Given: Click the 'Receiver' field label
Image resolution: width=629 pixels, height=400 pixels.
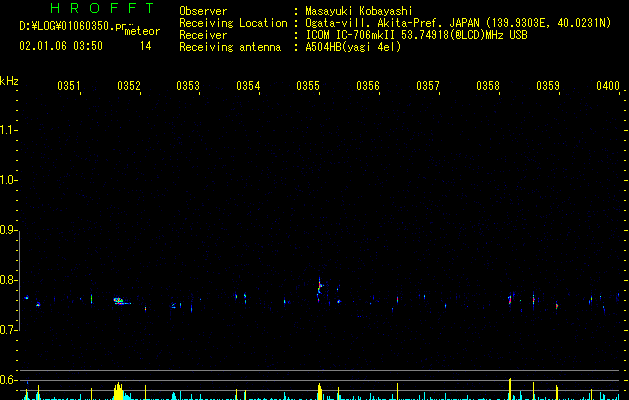Looking at the screenshot, I should [x=203, y=35].
